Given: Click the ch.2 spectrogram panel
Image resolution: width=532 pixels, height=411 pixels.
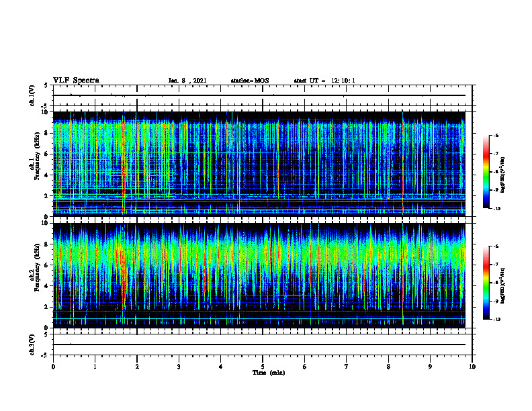Looking at the screenshot, I should pos(259,275).
